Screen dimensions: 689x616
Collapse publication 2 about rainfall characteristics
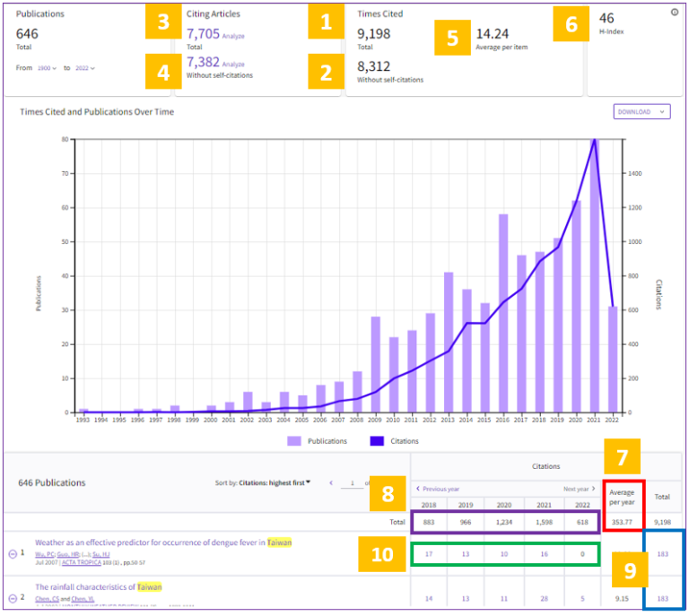[13, 598]
